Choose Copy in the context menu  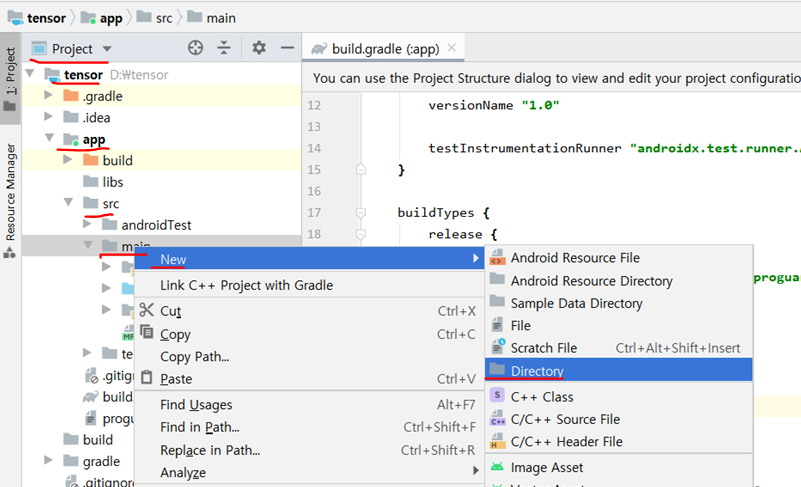(310, 334)
